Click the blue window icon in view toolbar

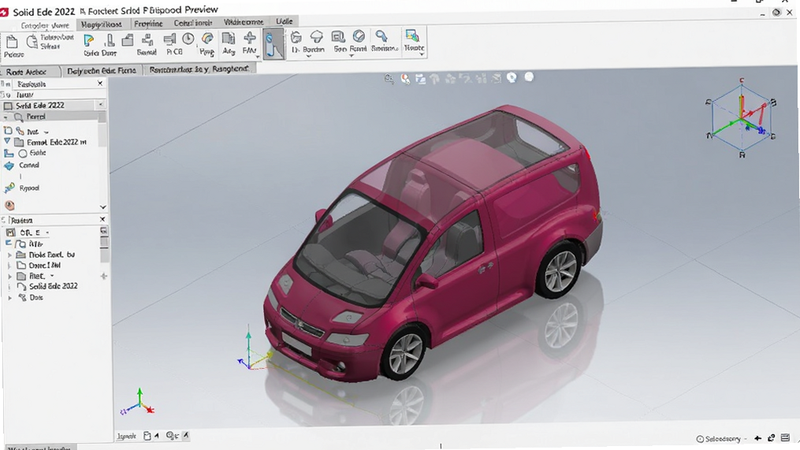click(420, 79)
